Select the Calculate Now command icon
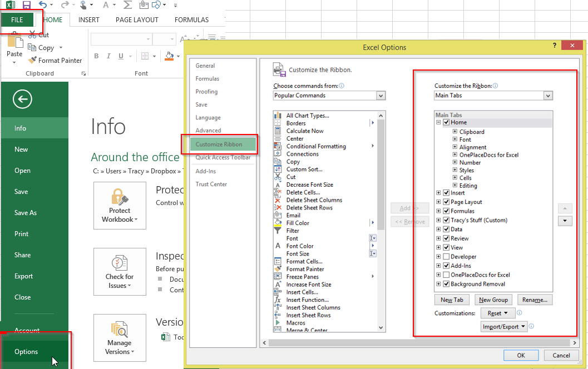Viewport: 588px width, 369px height. point(278,131)
